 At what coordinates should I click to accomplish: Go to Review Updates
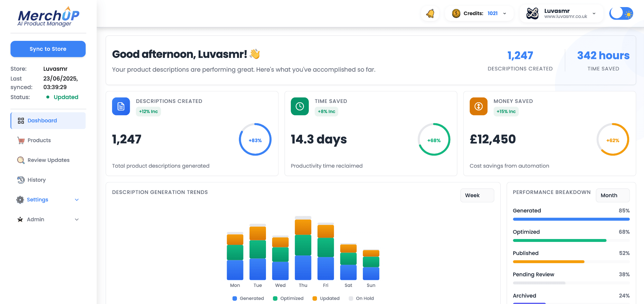tap(48, 160)
